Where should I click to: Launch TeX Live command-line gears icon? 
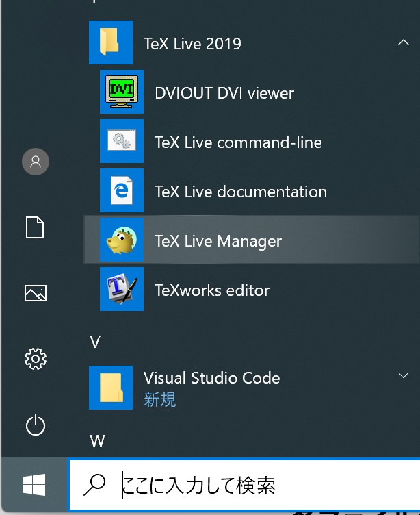click(122, 141)
